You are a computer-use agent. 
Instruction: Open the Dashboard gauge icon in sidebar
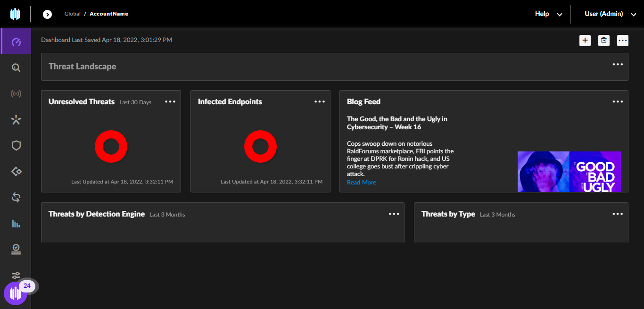16,42
